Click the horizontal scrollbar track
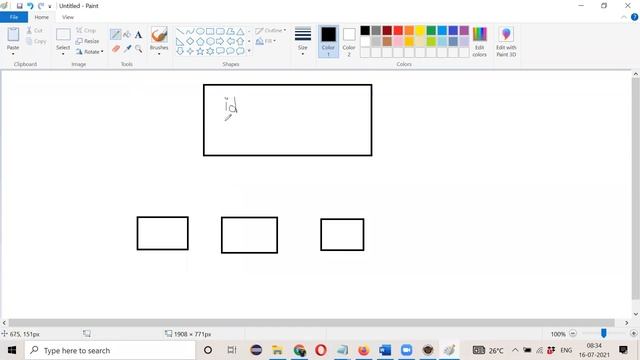The width and height of the screenshot is (640, 360). 312,323
